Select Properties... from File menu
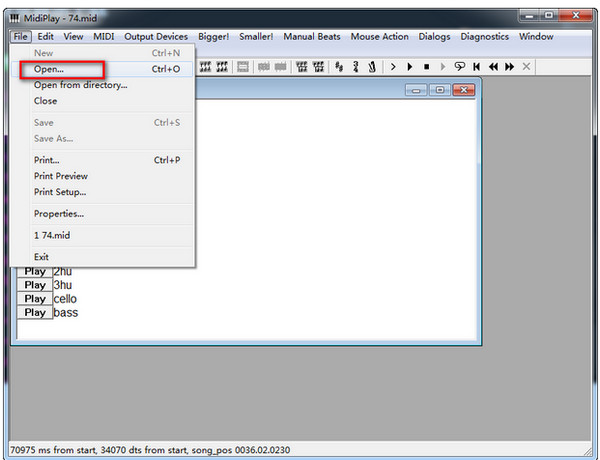The image size is (600, 460). click(59, 213)
